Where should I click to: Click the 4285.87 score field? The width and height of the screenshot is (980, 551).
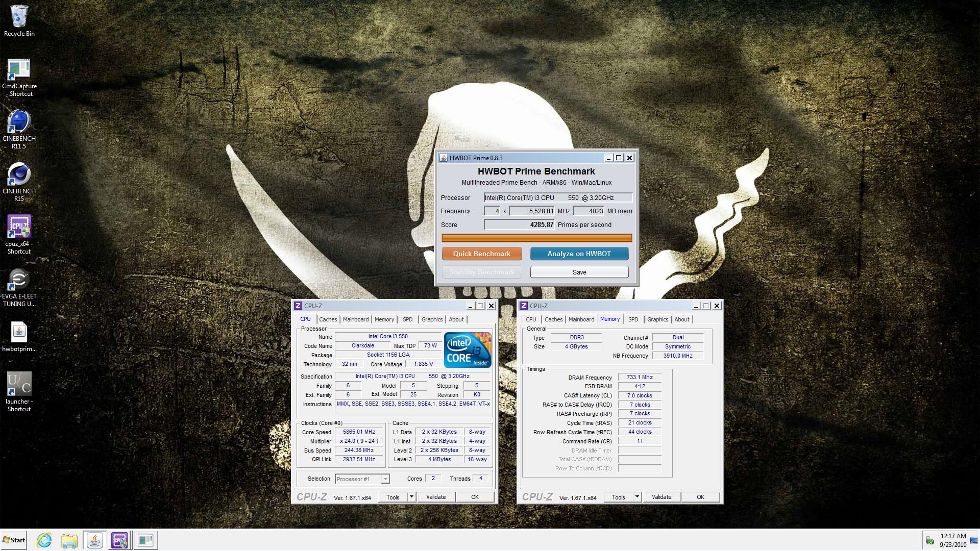click(x=519, y=224)
